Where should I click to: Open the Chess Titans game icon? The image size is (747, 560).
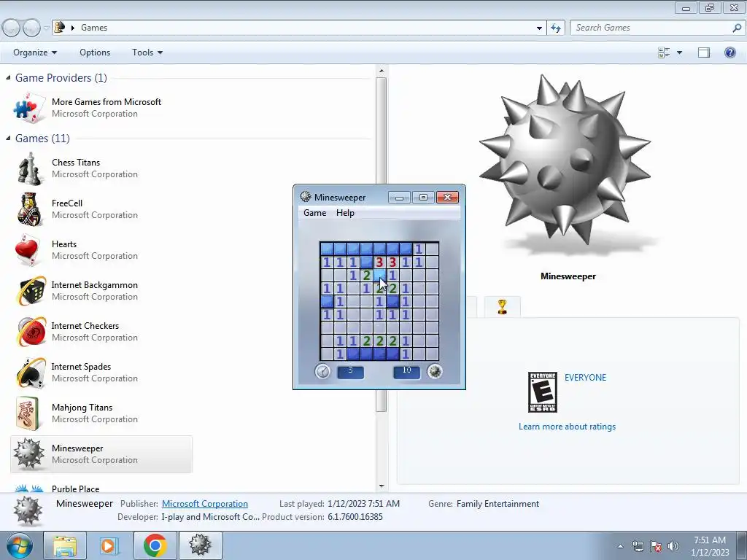[x=30, y=168]
